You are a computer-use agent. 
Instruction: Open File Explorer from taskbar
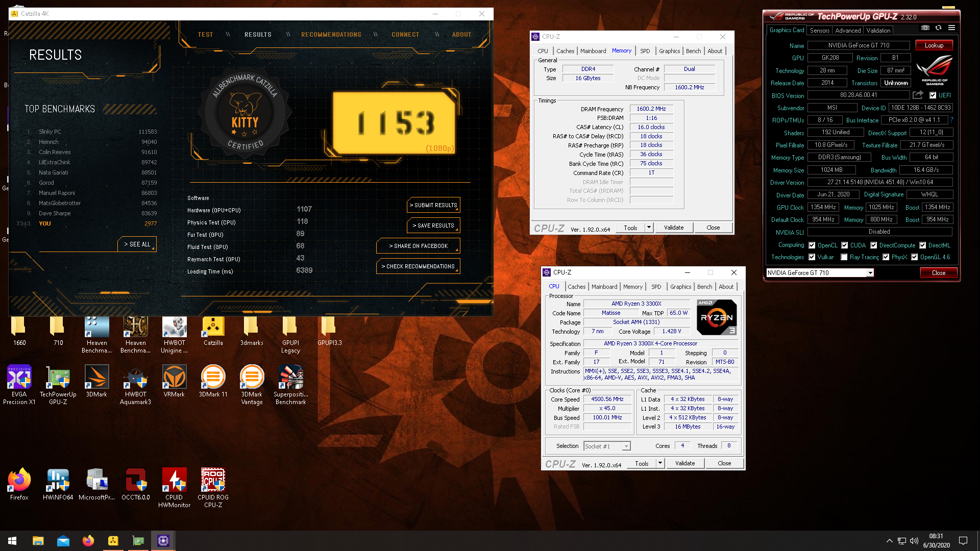(38, 541)
